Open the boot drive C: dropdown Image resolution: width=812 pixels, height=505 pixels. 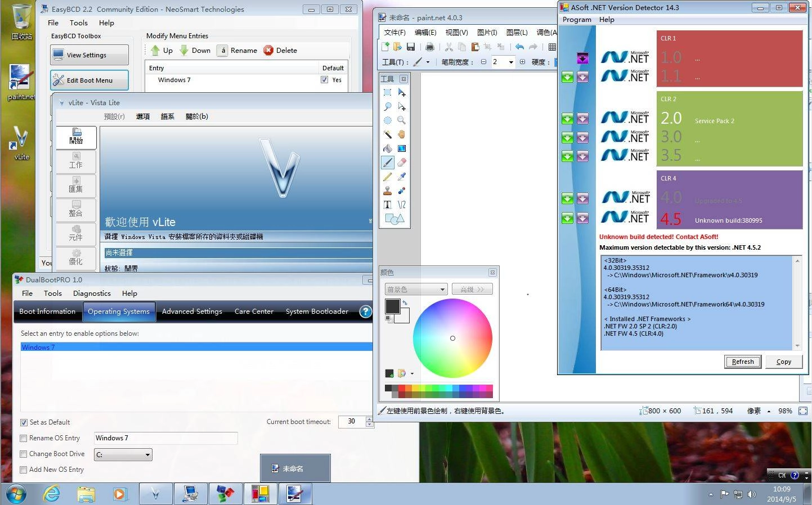pos(147,454)
